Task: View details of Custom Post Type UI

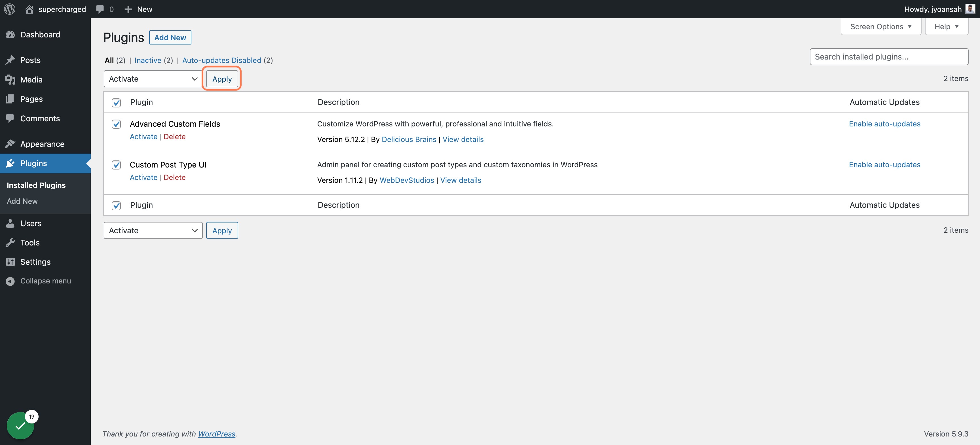Action: pyautogui.click(x=461, y=180)
